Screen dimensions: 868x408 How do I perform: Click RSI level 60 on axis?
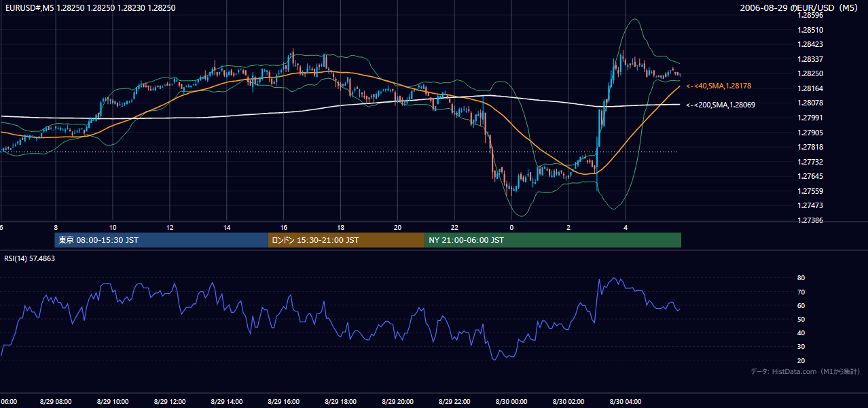[801, 305]
